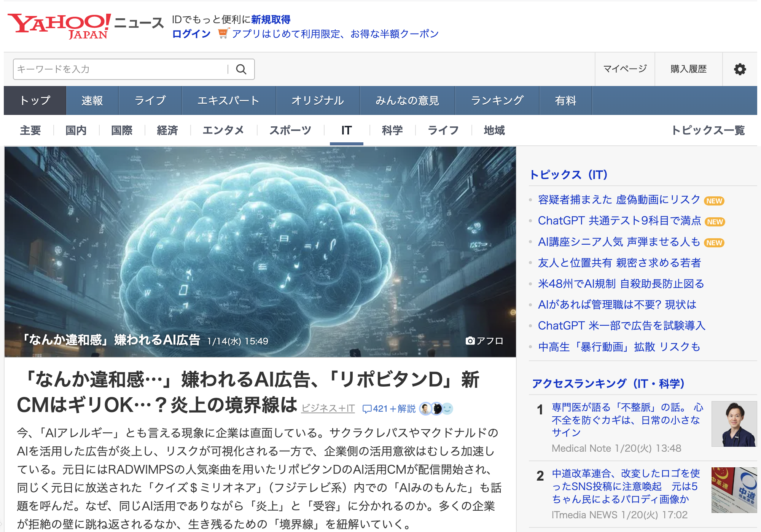Click the shopping cart coupon icon

tap(223, 33)
